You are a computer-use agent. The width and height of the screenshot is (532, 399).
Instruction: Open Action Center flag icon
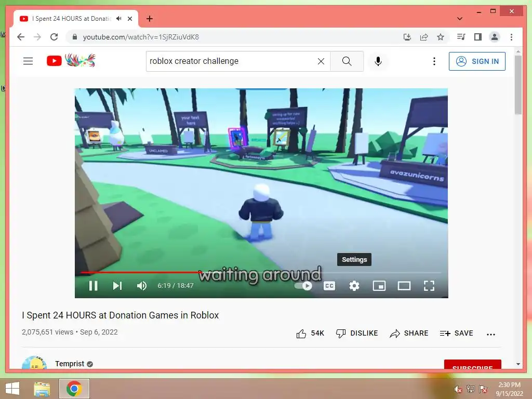click(x=483, y=389)
